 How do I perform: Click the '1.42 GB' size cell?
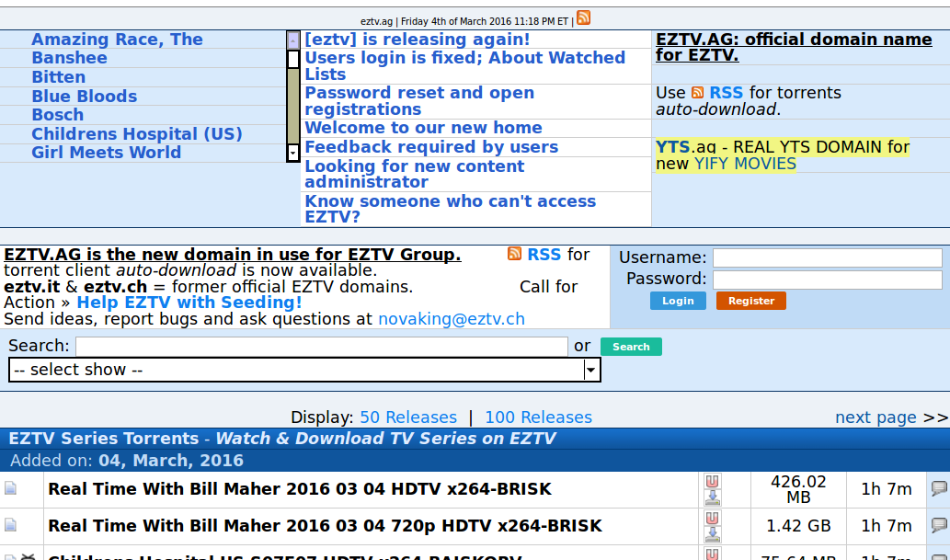(798, 526)
